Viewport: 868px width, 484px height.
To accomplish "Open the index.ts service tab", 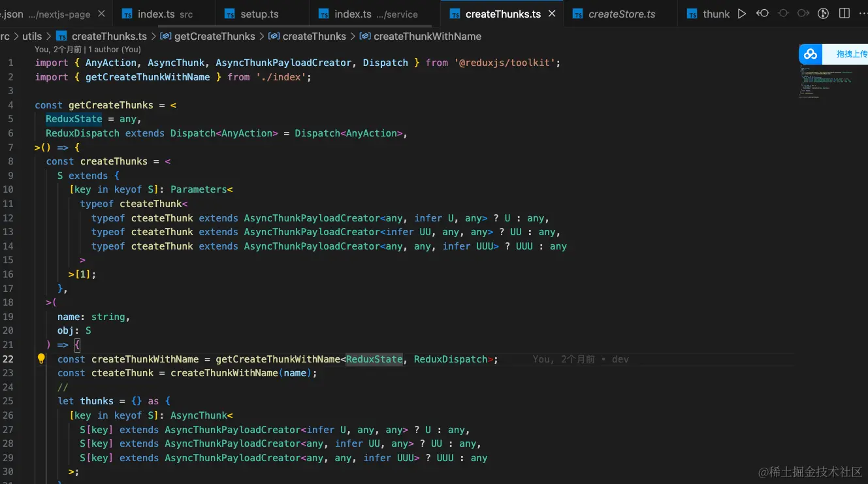I will coord(375,14).
